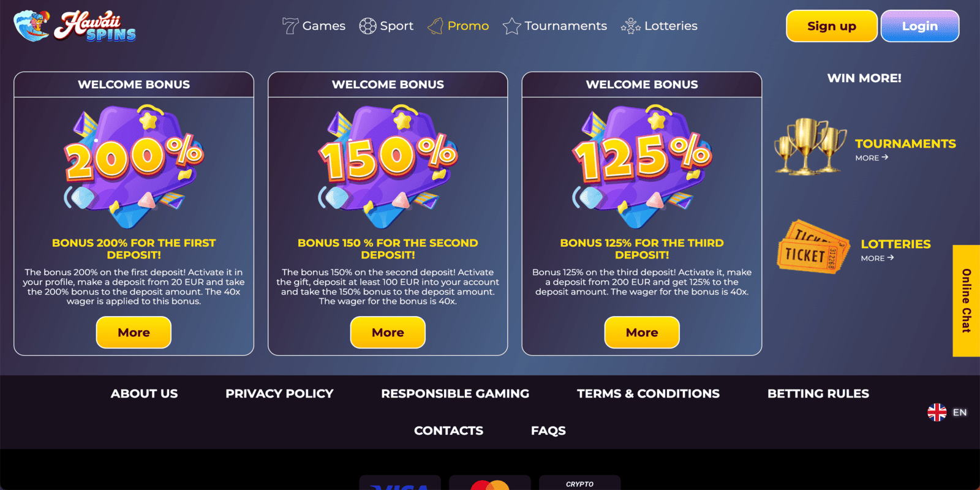
Task: Click the Games slot seven icon
Action: (290, 26)
